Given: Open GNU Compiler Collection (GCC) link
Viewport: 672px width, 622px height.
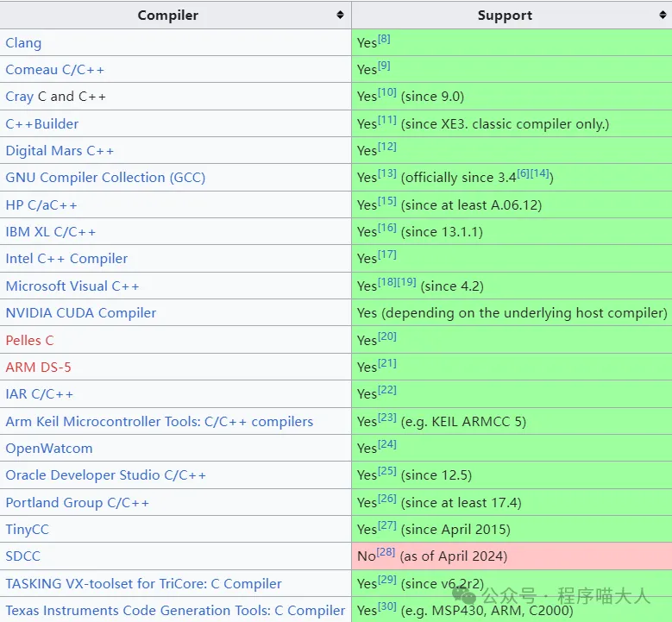Looking at the screenshot, I should 105,178.
